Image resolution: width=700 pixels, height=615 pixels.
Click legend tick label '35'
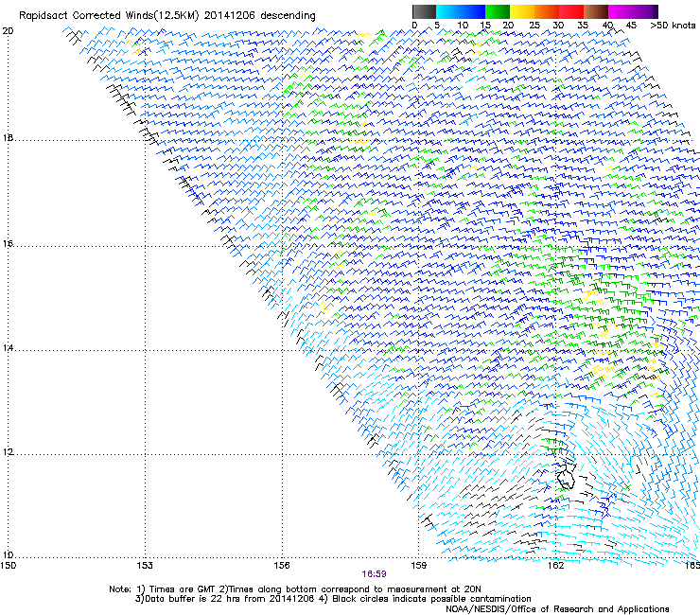pos(582,26)
